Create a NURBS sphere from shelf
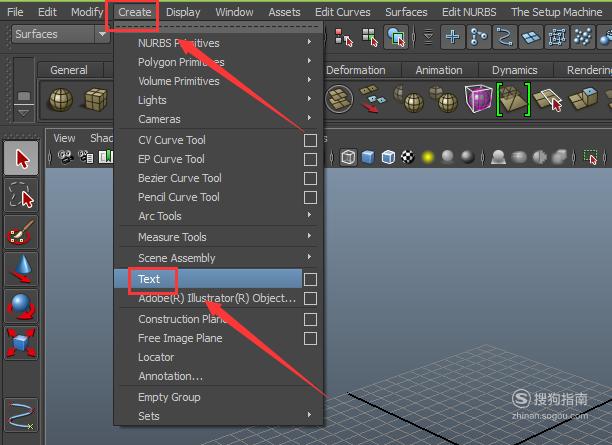 click(x=60, y=100)
